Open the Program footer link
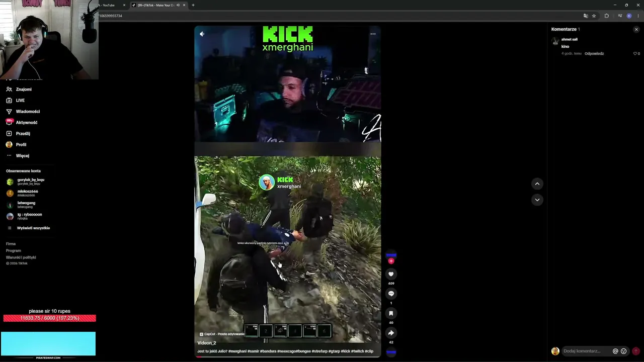The image size is (644, 362). [14, 250]
